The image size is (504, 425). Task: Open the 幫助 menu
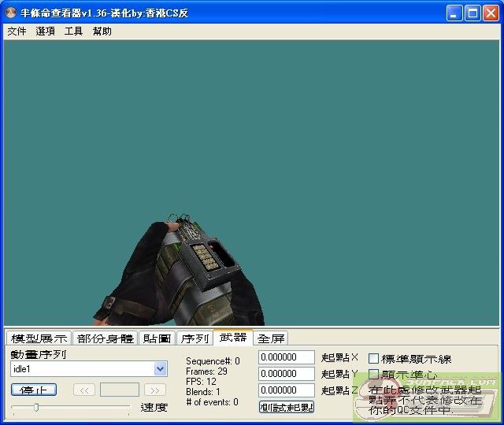[102, 31]
